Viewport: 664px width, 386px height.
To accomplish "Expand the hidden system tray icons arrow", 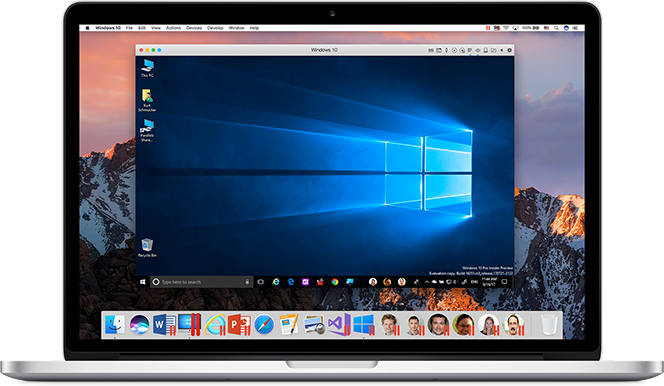I will [427, 282].
